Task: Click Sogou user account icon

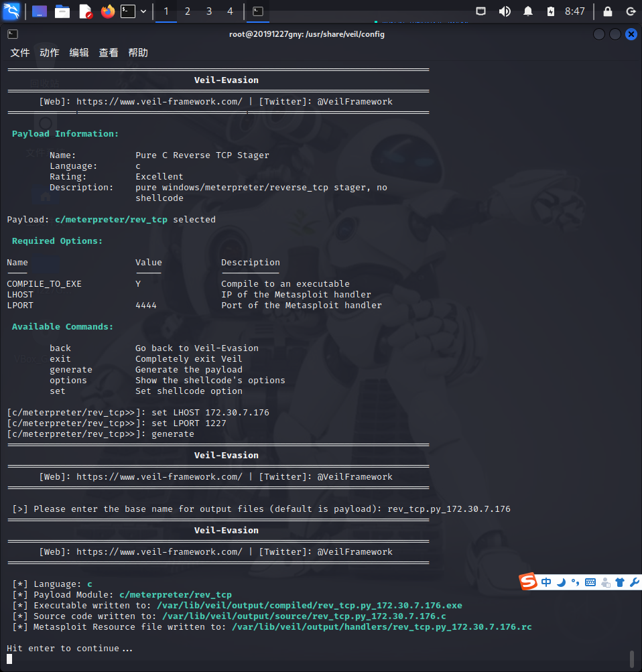Action: [x=606, y=582]
